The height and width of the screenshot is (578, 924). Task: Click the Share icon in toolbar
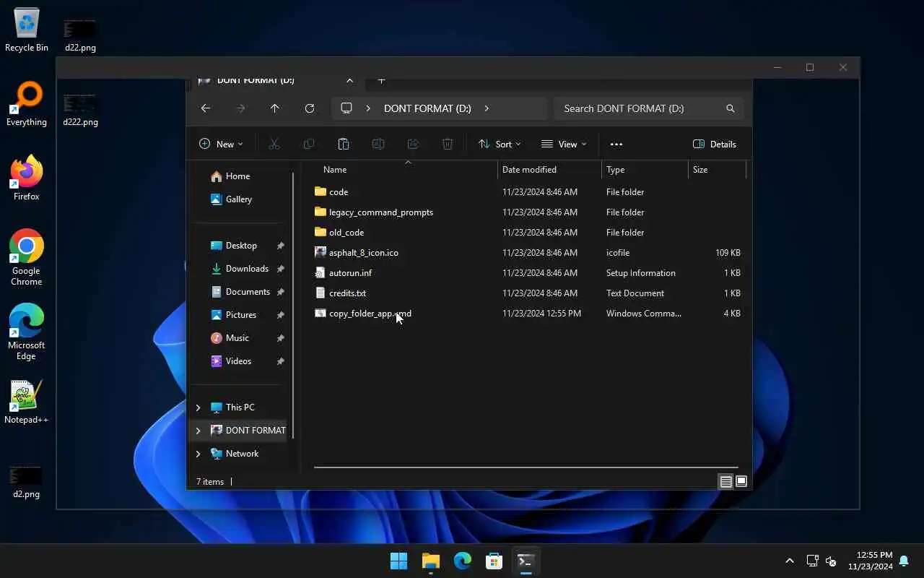(x=413, y=144)
